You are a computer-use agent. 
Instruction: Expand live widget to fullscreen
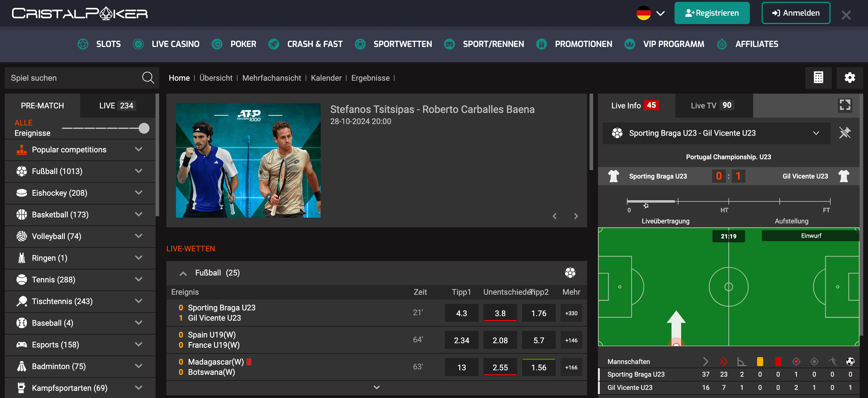844,105
